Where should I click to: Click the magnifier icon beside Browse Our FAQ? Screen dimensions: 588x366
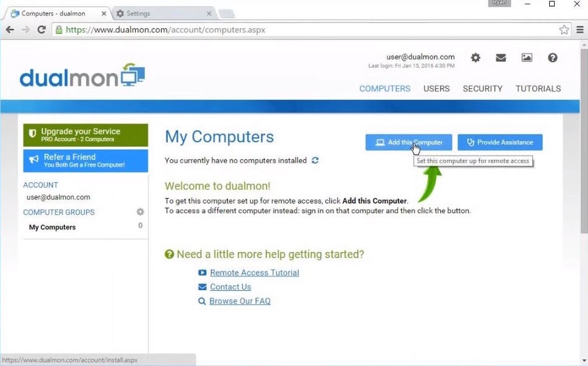pos(202,301)
